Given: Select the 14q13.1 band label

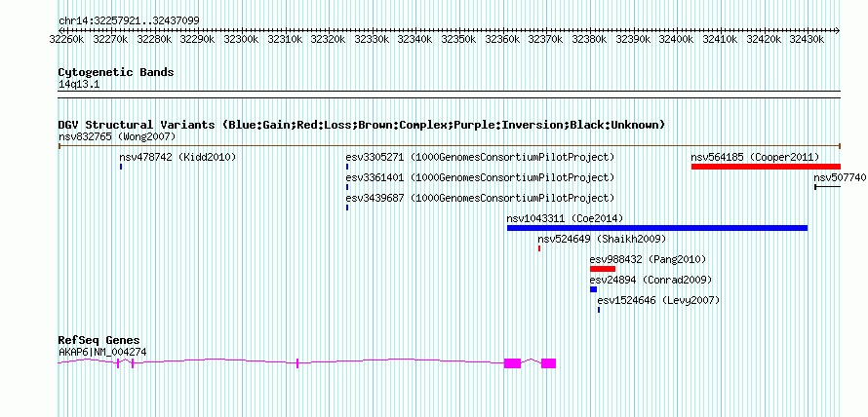Looking at the screenshot, I should pyautogui.click(x=79, y=85).
